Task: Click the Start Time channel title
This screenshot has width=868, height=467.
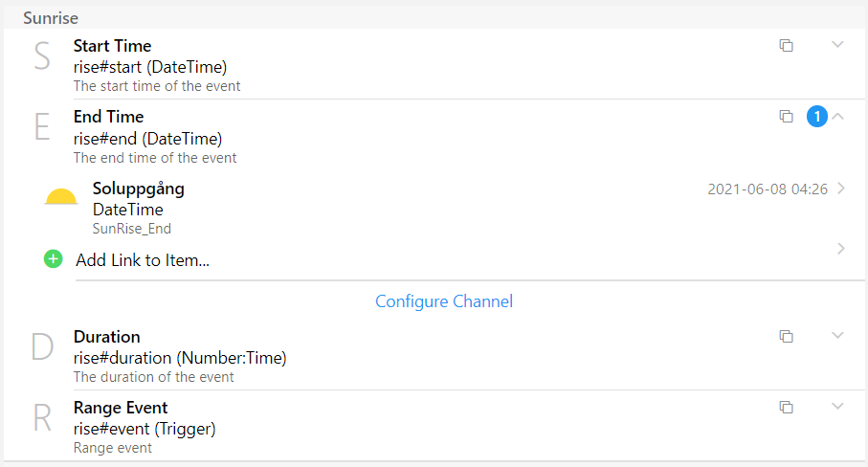Action: (112, 46)
